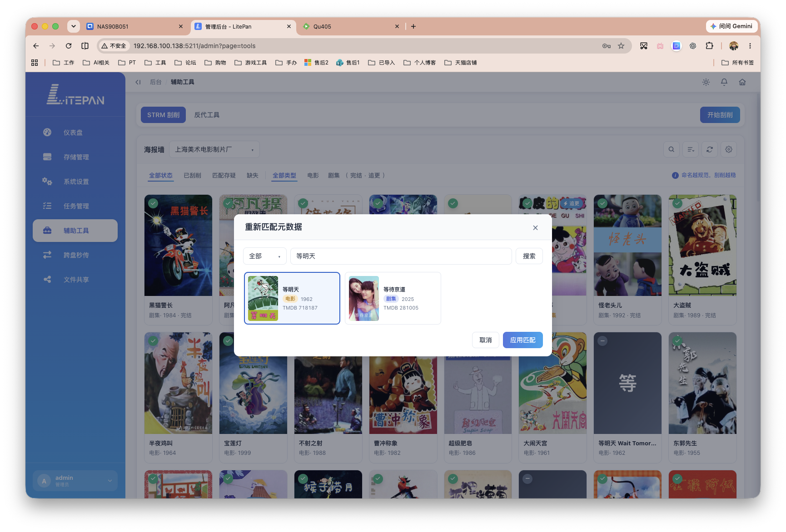
Task: Open the sort order icon
Action: coord(691,149)
